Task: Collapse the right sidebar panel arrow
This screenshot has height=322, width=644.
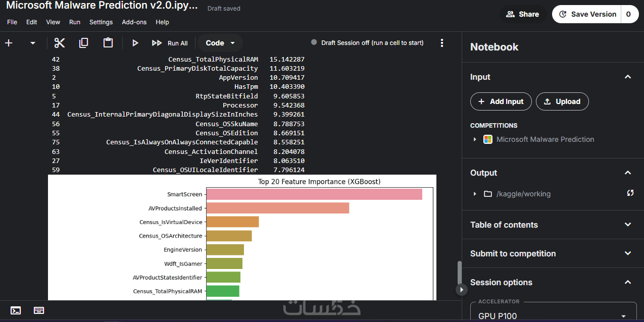Action: click(461, 290)
